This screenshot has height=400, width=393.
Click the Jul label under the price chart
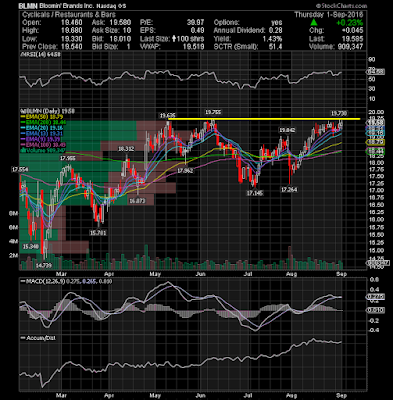point(248,274)
